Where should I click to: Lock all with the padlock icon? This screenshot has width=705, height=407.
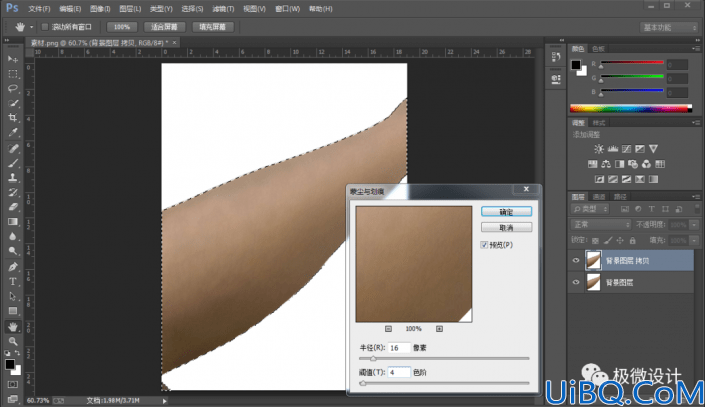632,241
